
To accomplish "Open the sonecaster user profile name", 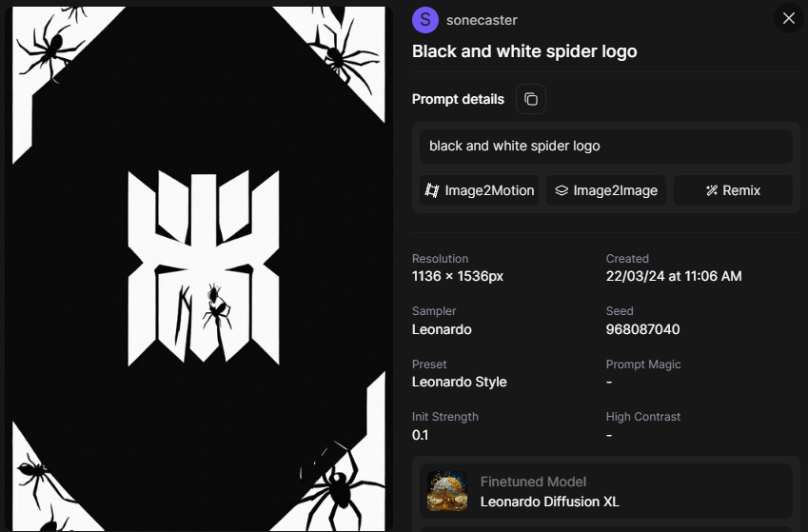I will (482, 20).
